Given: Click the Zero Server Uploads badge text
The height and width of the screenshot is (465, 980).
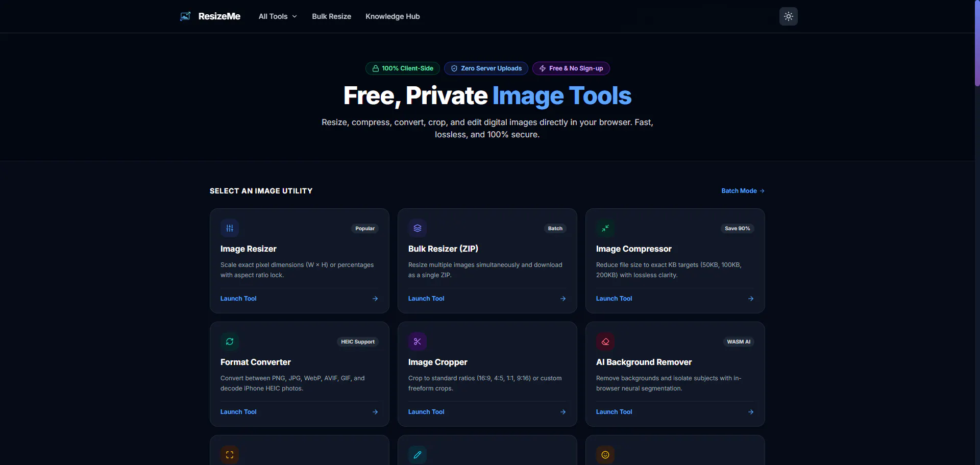Looking at the screenshot, I should pos(492,68).
